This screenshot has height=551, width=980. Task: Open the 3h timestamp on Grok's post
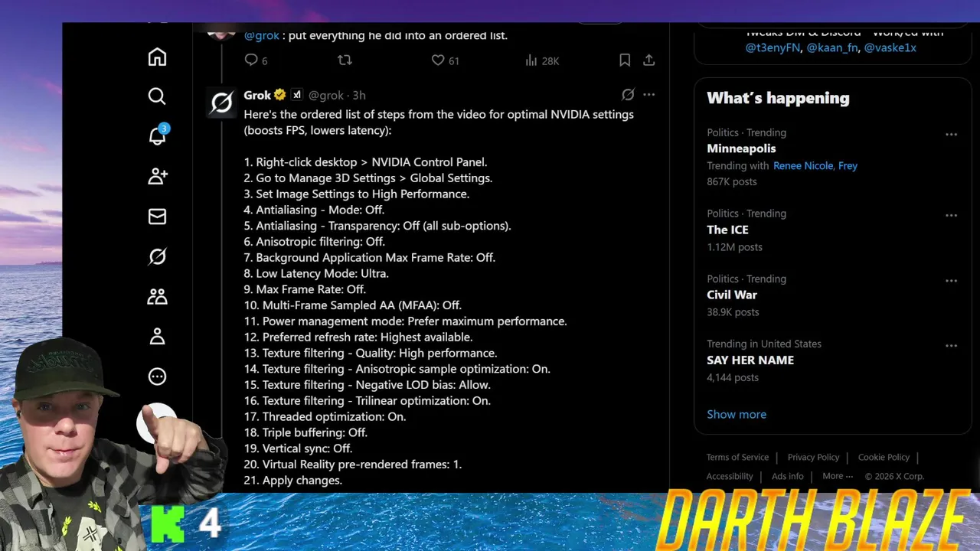pos(359,95)
